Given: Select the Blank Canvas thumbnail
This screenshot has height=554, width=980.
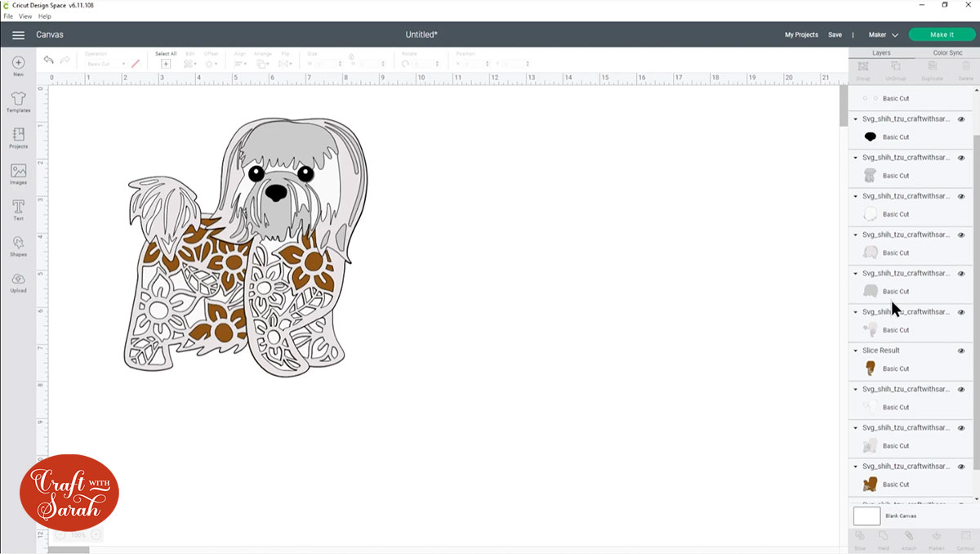Looking at the screenshot, I should tap(866, 516).
